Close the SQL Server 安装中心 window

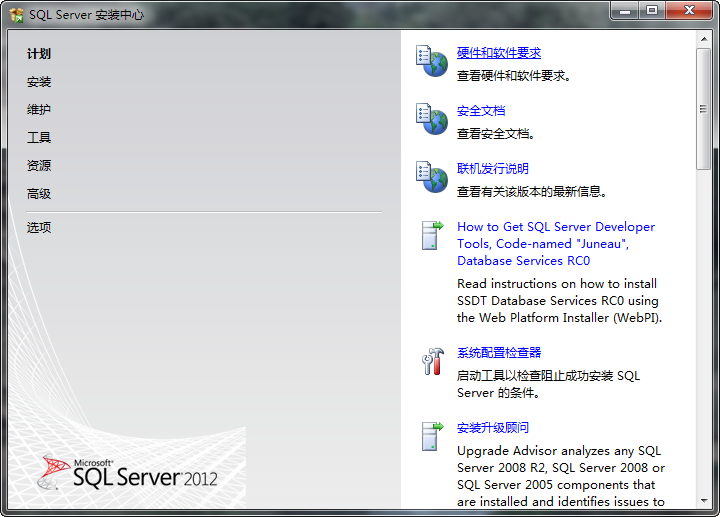point(689,11)
